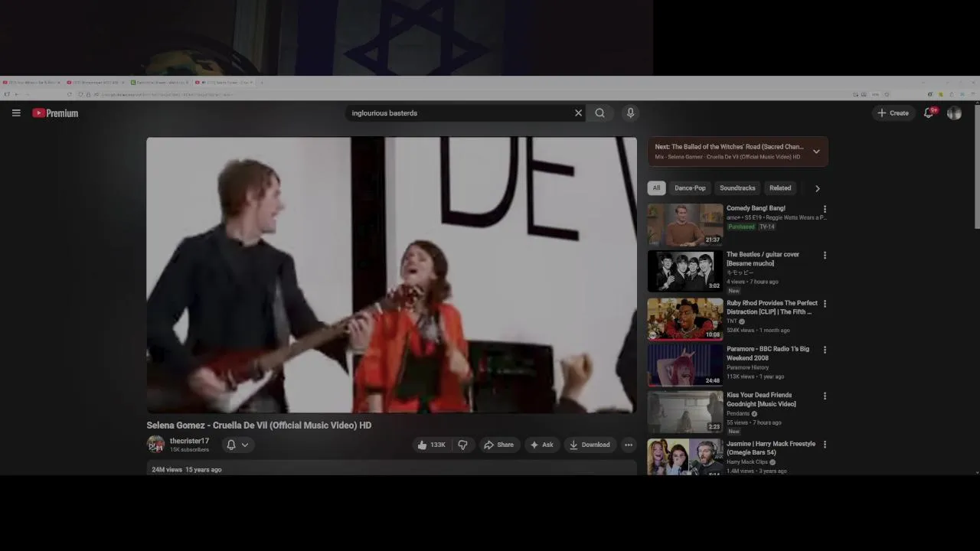The height and width of the screenshot is (551, 980).
Task: Open Paramore History channel link
Action: [x=747, y=367]
